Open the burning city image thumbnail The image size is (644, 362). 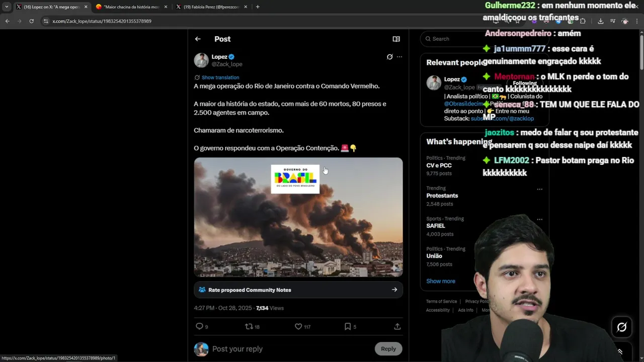click(x=298, y=217)
